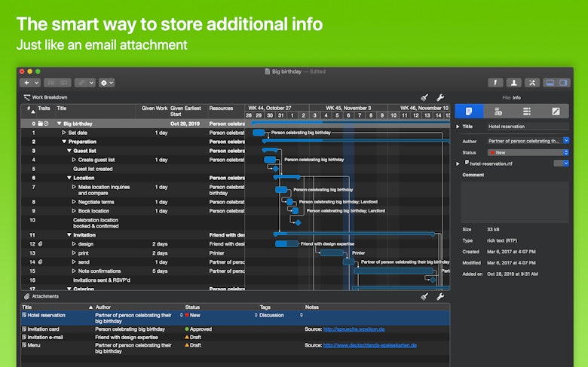This screenshot has width=588, height=367.
Task: Click the Work Breakdown view icon
Action: click(x=27, y=97)
